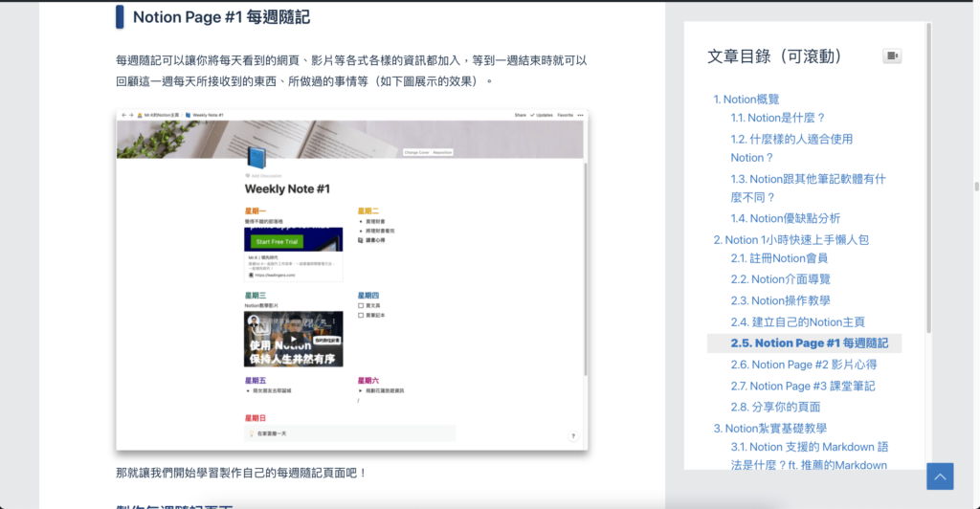Go to 2.3. Notion操作教學
This screenshot has width=980, height=509.
pos(781,301)
